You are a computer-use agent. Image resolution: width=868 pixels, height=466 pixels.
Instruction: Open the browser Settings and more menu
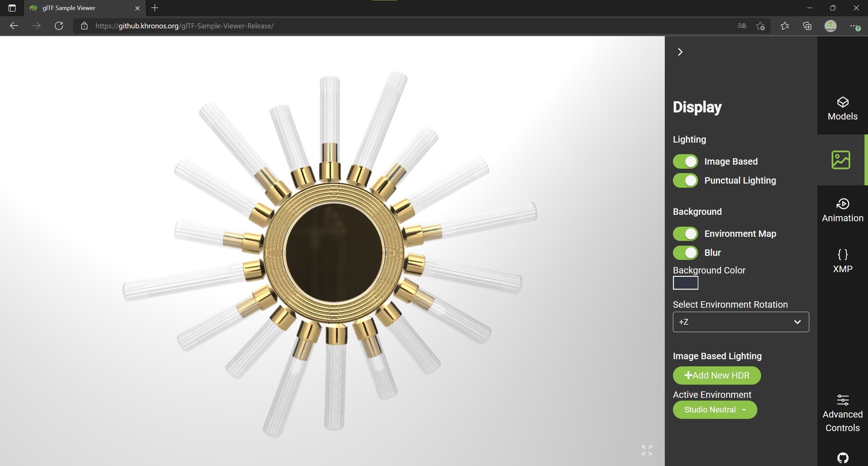click(x=854, y=26)
